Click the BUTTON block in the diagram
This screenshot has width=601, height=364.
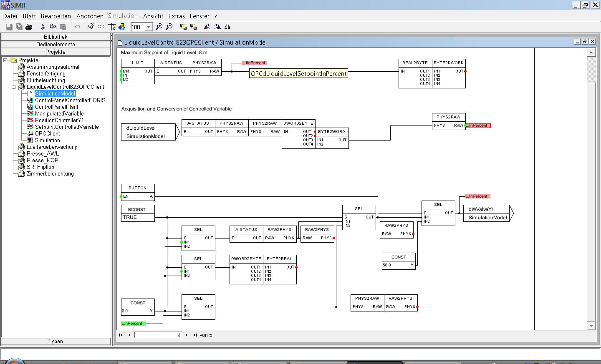click(138, 192)
